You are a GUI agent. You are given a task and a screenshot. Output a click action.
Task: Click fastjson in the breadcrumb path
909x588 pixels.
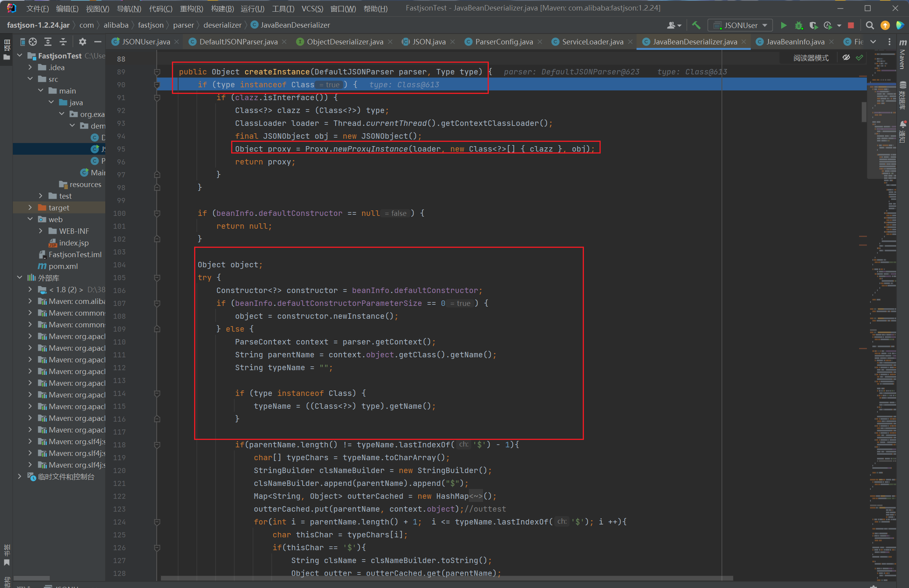point(150,25)
